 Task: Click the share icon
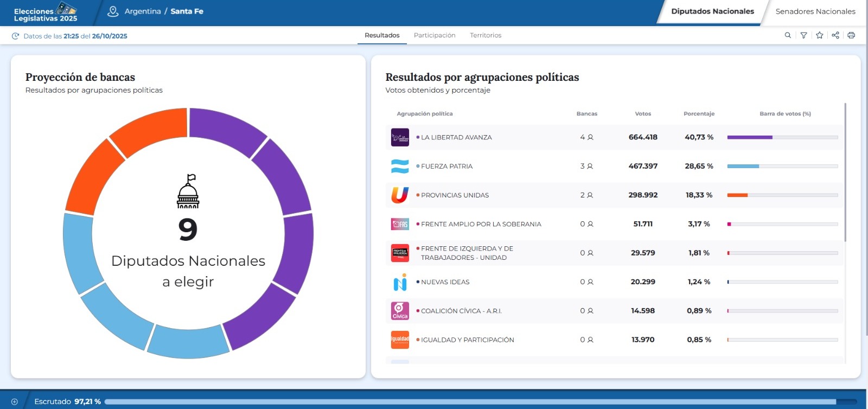835,35
